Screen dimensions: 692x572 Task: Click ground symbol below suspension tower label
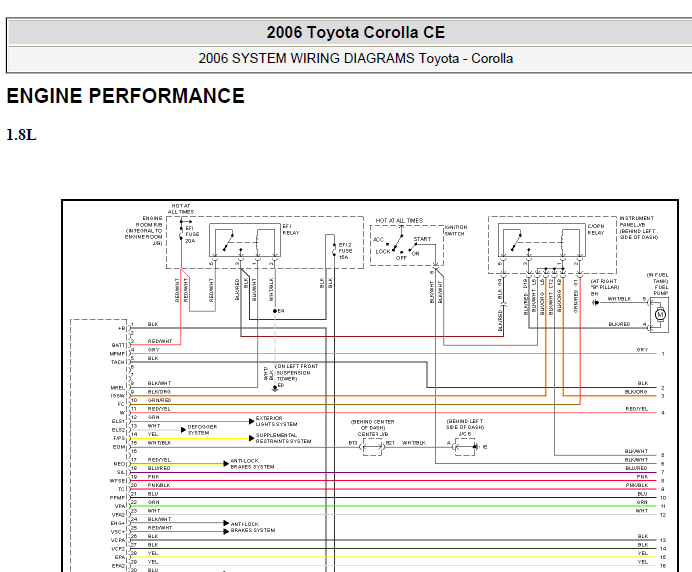pyautogui.click(x=275, y=388)
